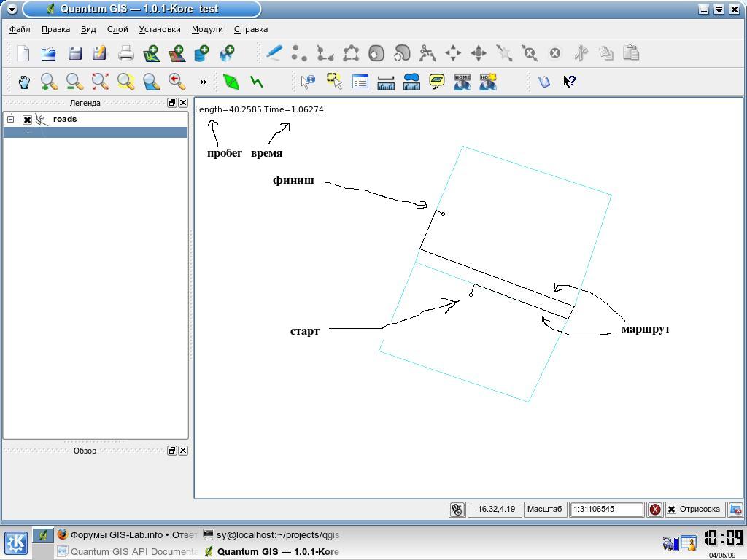Click the green zigzag route plugin icon
The height and width of the screenshot is (560, 747).
257,82
